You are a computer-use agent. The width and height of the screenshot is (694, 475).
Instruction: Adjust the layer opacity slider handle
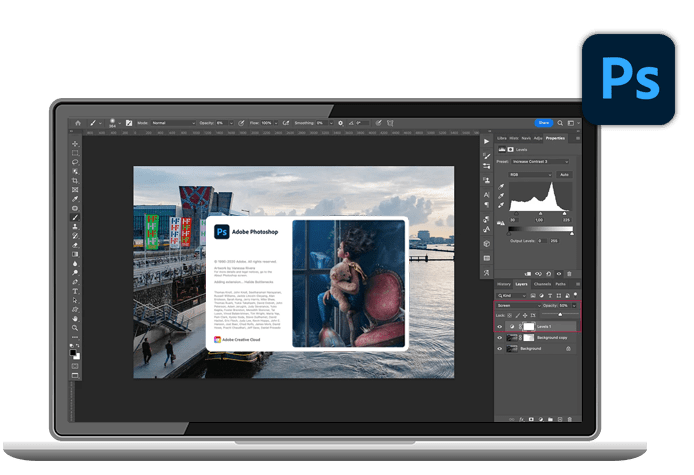click(x=560, y=314)
